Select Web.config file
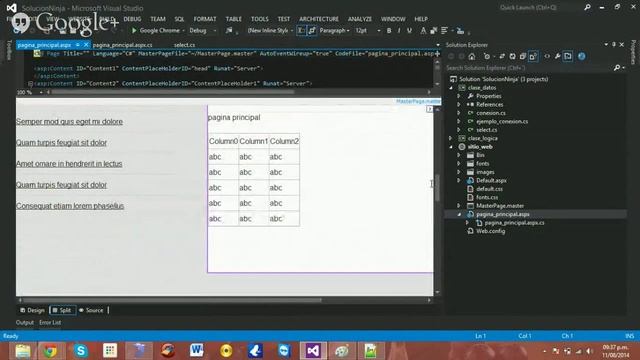Image resolution: width=640 pixels, height=360 pixels. (491, 231)
